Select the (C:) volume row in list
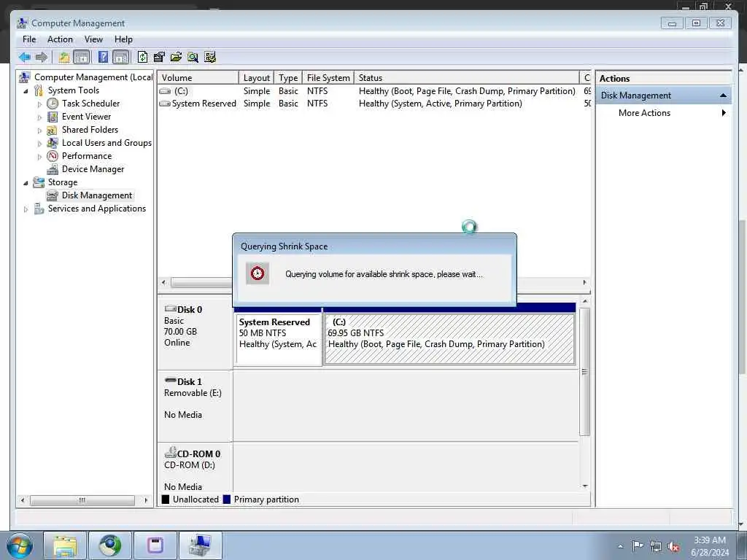This screenshot has width=747, height=560. point(374,91)
